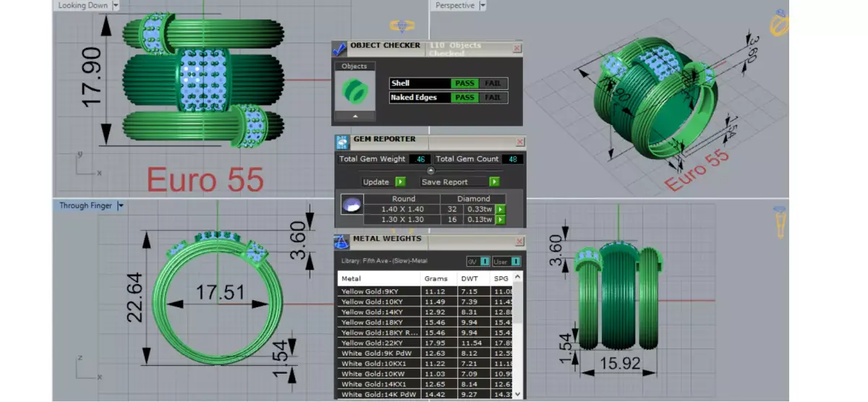Toggle the GV library switch

click(x=485, y=261)
